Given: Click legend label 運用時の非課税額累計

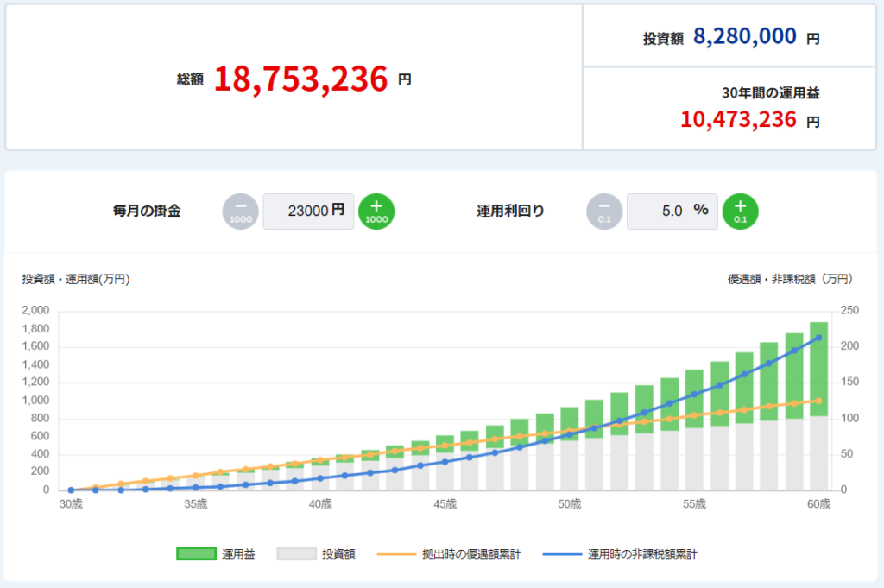Looking at the screenshot, I should coord(642,554).
